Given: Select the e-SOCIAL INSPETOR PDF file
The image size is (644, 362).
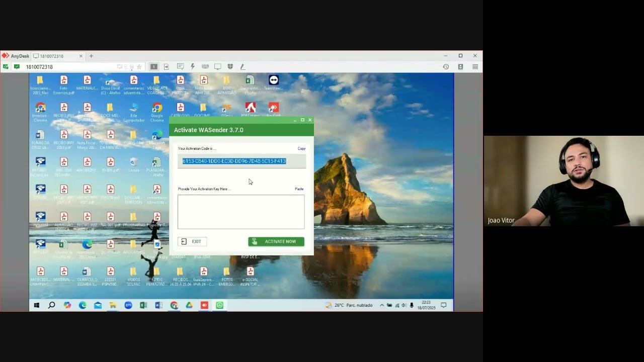Looking at the screenshot, I should coord(250,277).
